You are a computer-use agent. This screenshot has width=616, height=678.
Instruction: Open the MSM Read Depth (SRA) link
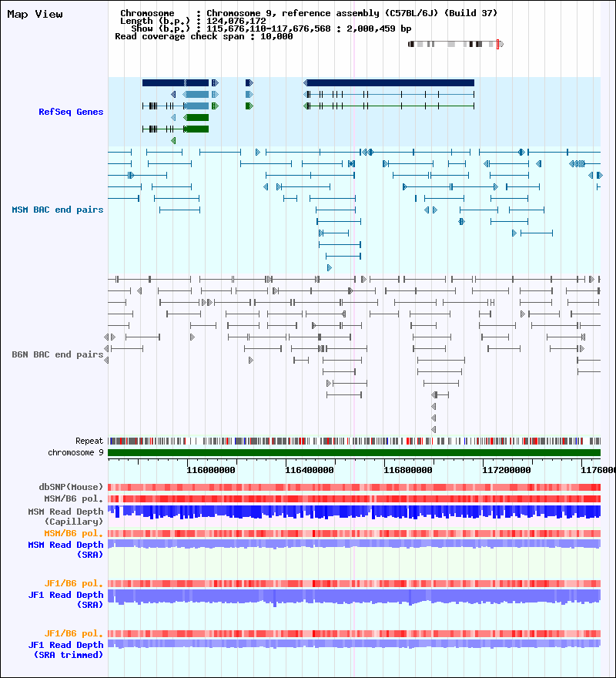click(65, 549)
